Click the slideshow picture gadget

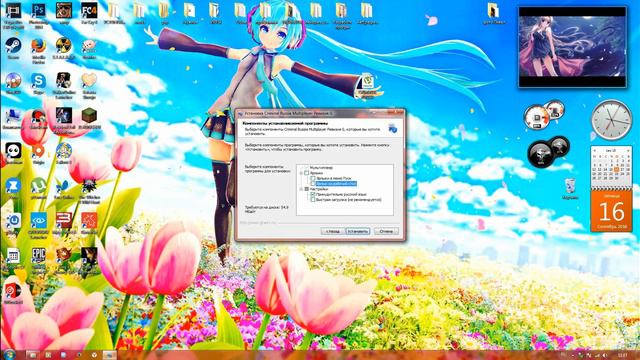[572, 47]
